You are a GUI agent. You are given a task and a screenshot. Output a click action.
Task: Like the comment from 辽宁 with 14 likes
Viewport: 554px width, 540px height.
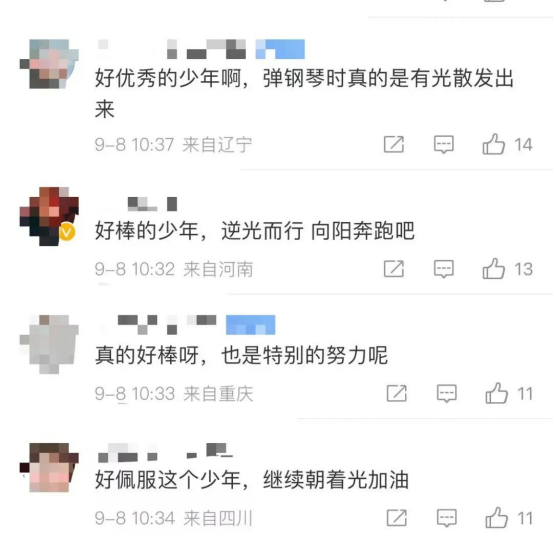494,144
